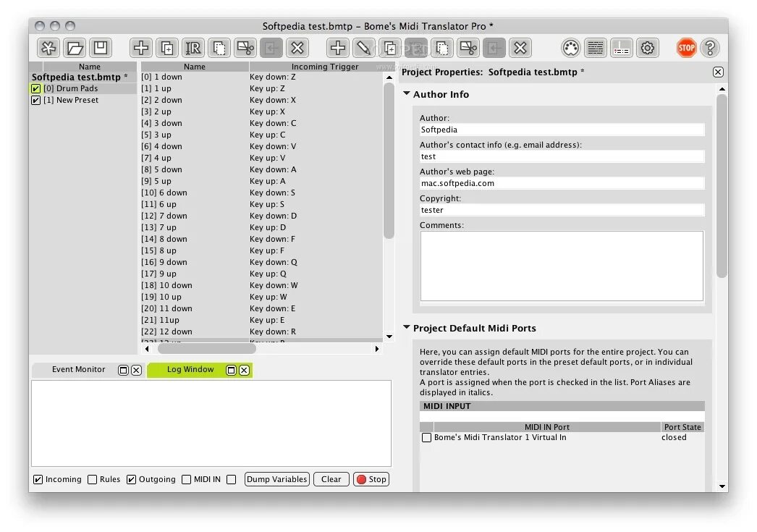Open settings with the gear icon
This screenshot has width=757, height=532.
(648, 48)
